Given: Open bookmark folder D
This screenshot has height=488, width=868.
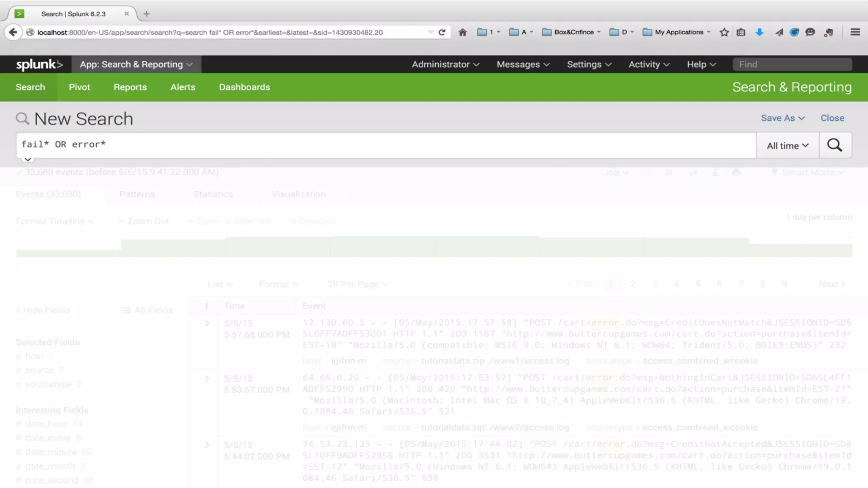Looking at the screenshot, I should [x=621, y=32].
